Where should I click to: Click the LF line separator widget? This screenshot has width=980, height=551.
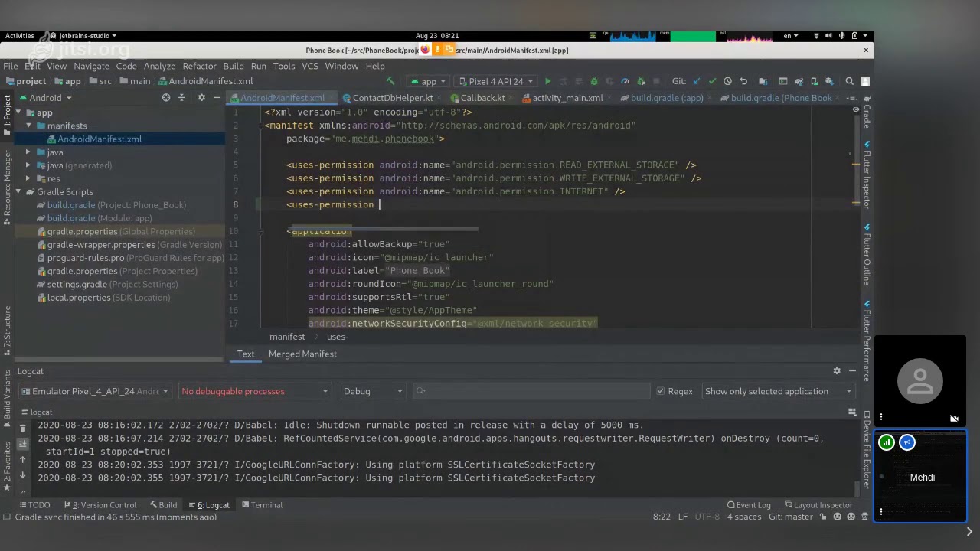[x=682, y=517]
